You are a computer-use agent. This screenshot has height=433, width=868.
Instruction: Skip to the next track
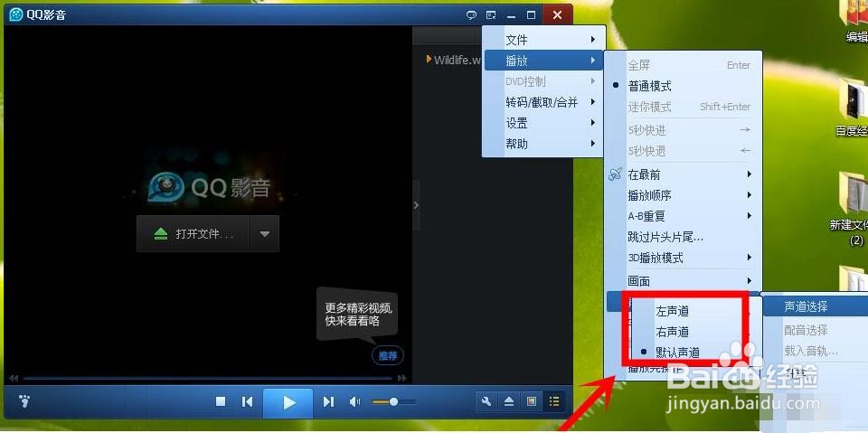point(328,401)
